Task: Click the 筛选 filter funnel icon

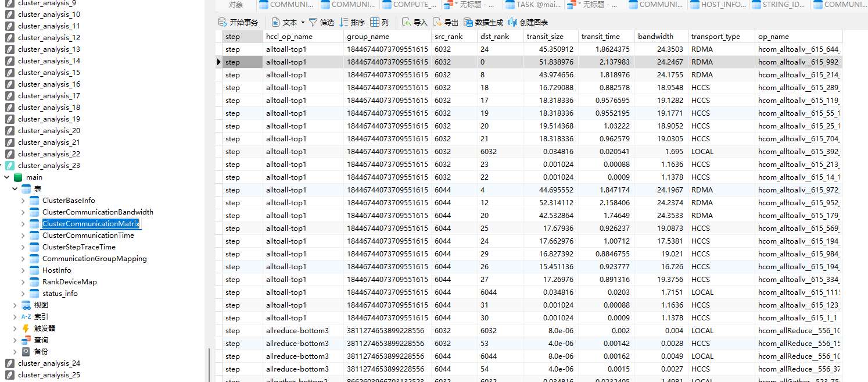Action: pyautogui.click(x=313, y=22)
